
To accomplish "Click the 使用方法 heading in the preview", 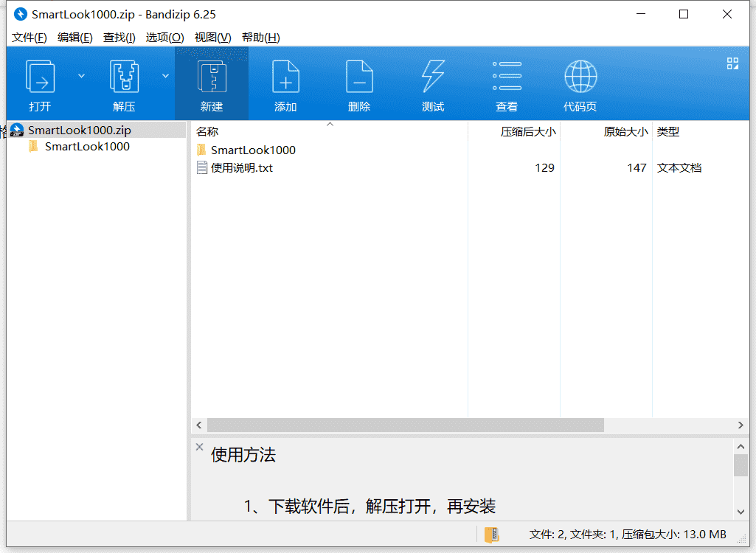I will (x=243, y=455).
